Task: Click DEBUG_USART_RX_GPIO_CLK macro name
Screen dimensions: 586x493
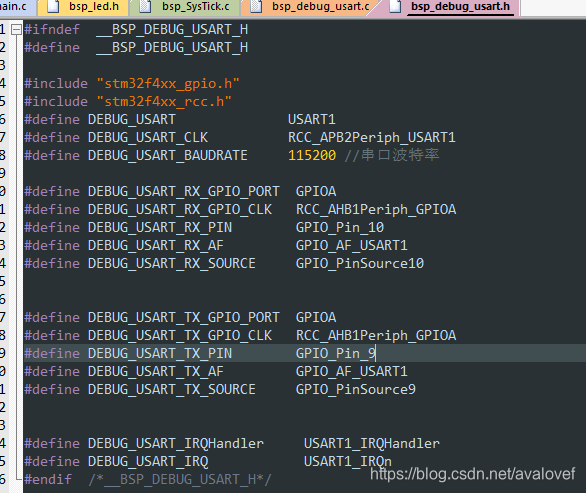Action: pos(180,209)
